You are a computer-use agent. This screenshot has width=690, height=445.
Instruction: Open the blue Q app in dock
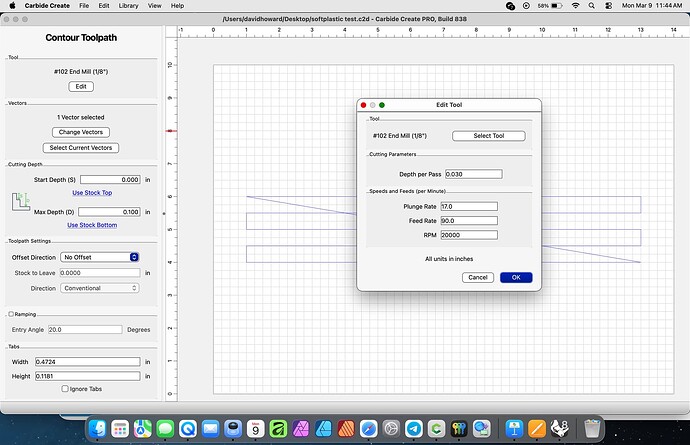click(x=188, y=428)
